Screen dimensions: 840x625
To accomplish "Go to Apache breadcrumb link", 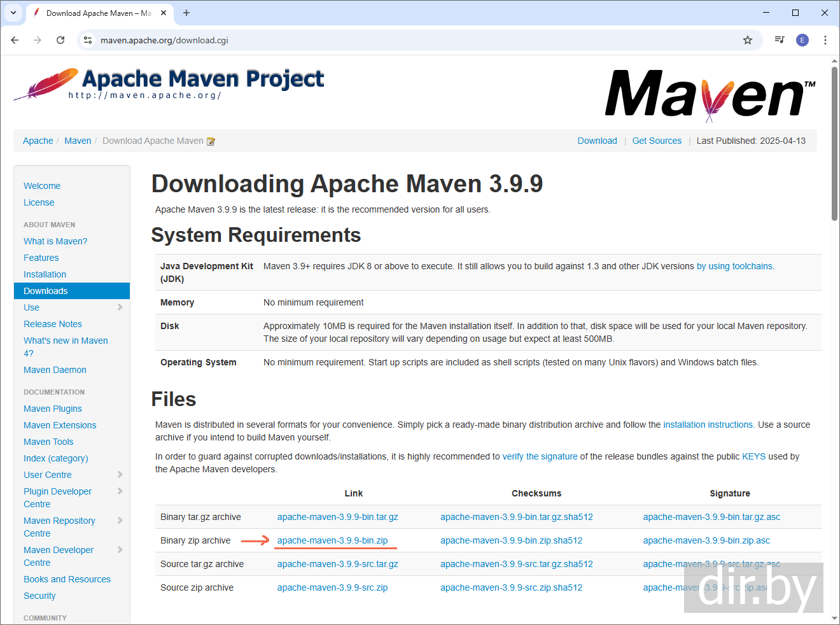I will (x=38, y=141).
